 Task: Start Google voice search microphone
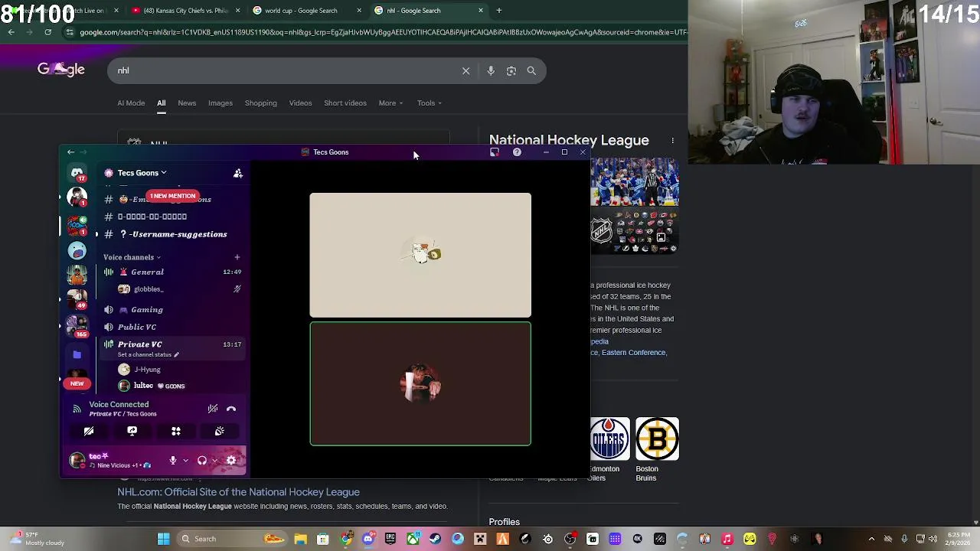tap(491, 70)
